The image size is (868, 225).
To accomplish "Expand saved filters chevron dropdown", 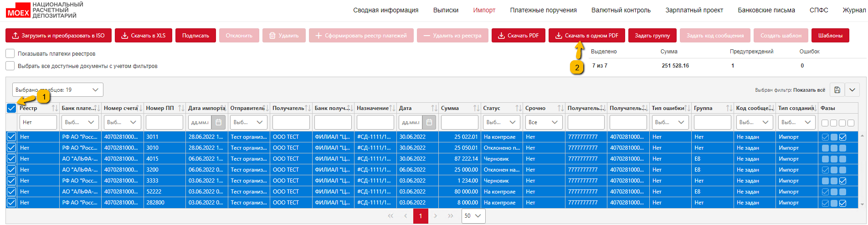I will (852, 90).
